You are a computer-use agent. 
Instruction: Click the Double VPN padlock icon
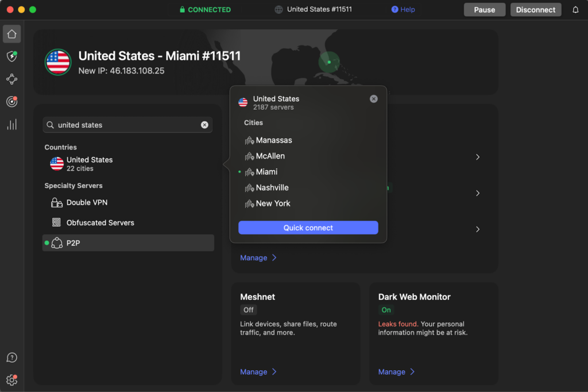(57, 202)
